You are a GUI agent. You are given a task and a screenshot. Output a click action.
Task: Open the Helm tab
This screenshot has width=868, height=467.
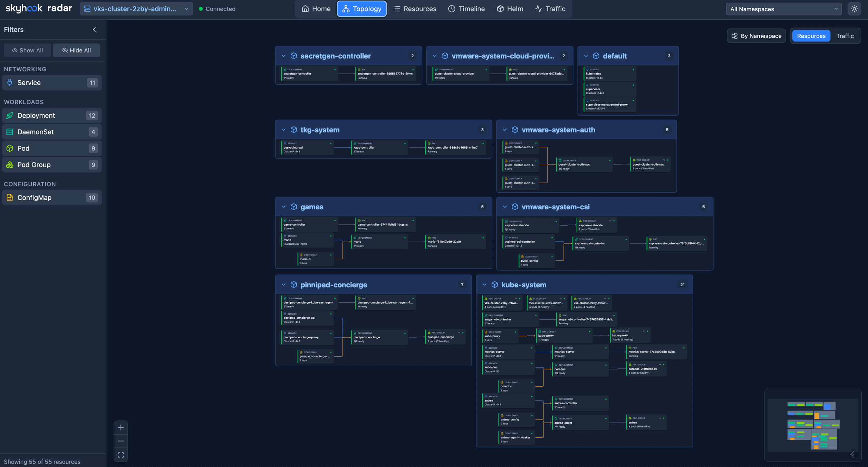click(x=510, y=9)
